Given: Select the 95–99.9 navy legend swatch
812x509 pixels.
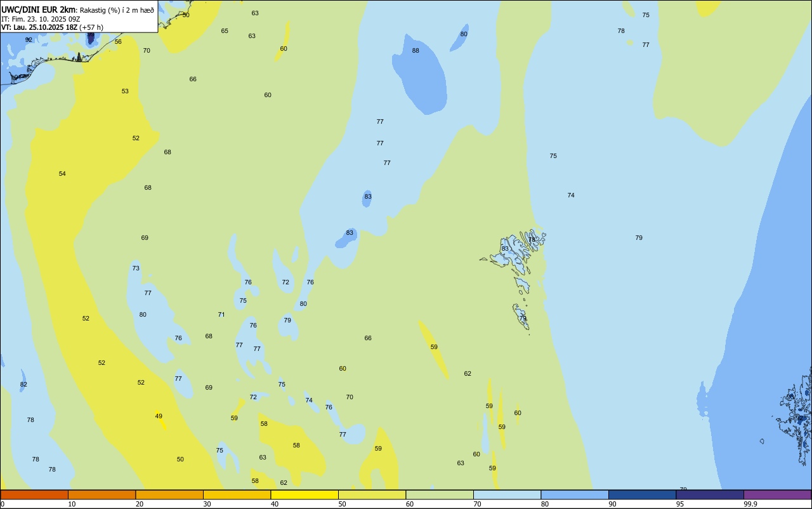Looking at the screenshot, I should (x=710, y=494).
